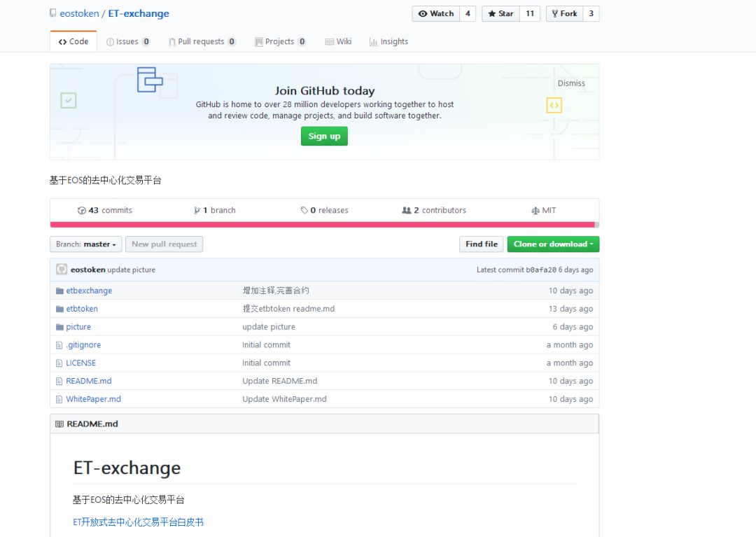This screenshot has height=537, width=756.
Task: Click the repository book icon beside eostoken
Action: point(53,13)
